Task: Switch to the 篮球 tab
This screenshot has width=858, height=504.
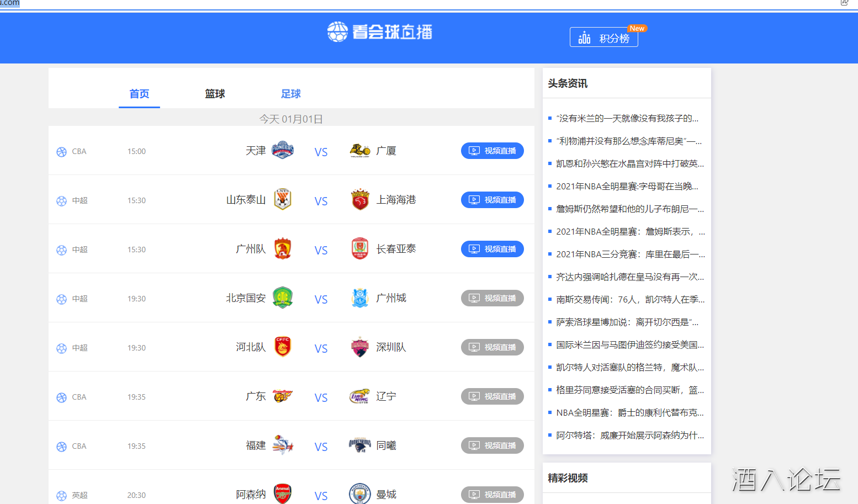Action: [x=215, y=94]
